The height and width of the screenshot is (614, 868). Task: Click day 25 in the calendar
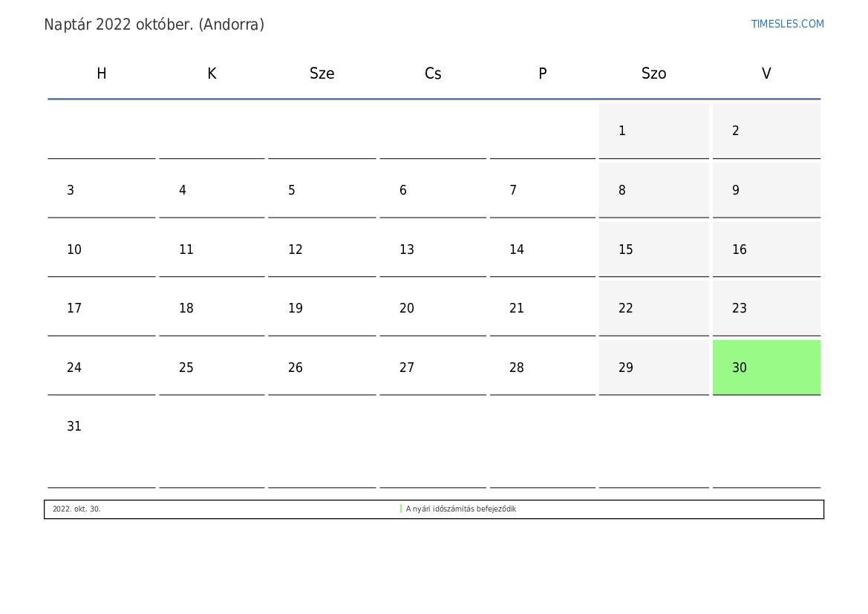[212, 368]
